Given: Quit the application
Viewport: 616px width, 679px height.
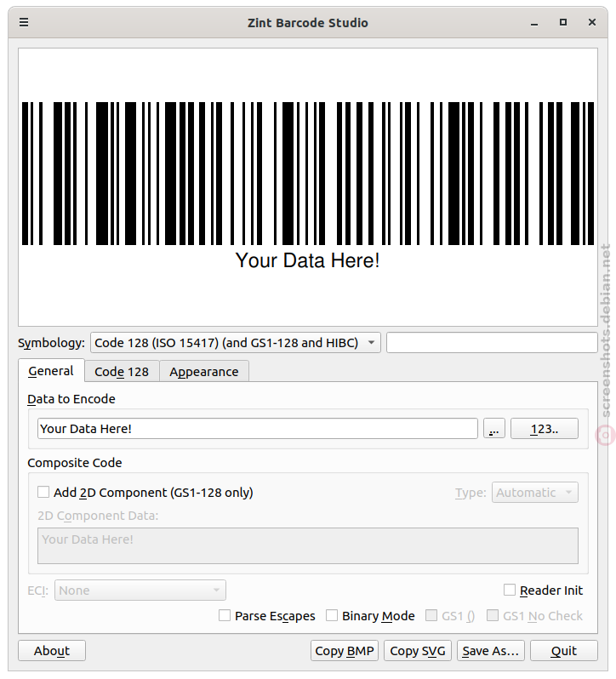Looking at the screenshot, I should tap(563, 650).
